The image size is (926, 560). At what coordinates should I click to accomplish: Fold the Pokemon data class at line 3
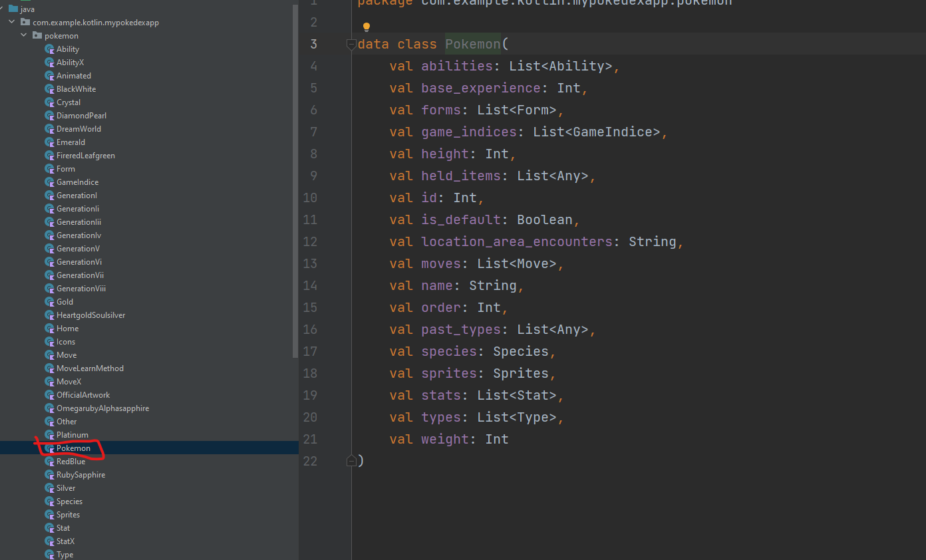(351, 45)
